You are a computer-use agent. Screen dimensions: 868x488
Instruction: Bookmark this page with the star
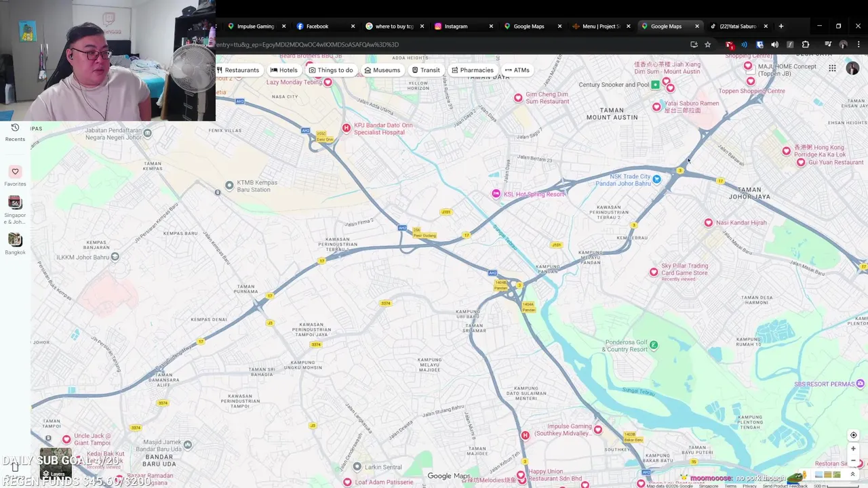pos(708,45)
